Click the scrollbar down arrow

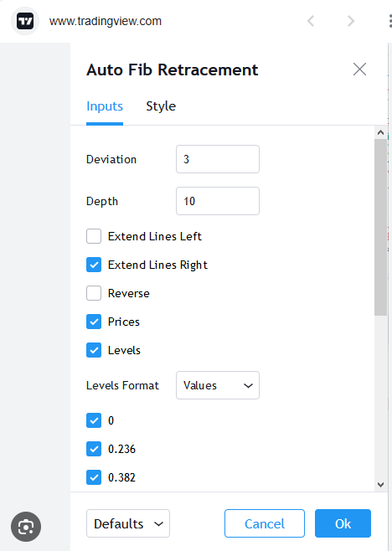pyautogui.click(x=380, y=485)
